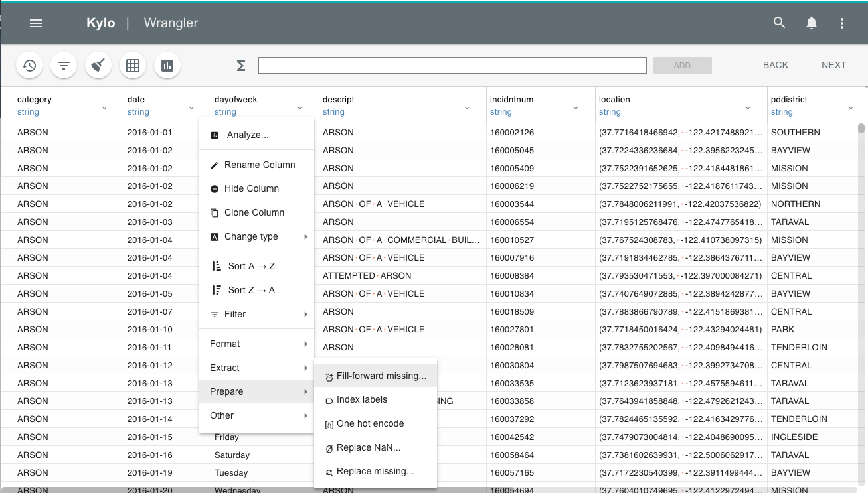Click the minus-circle icon beside Hide Column
The height and width of the screenshot is (493, 868).
(x=215, y=189)
